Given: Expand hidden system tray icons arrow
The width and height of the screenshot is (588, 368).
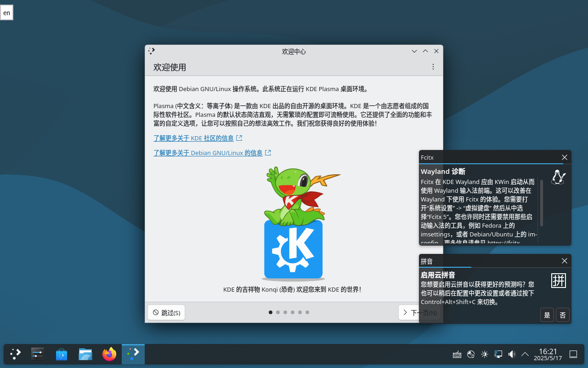Looking at the screenshot, I should click(x=525, y=354).
